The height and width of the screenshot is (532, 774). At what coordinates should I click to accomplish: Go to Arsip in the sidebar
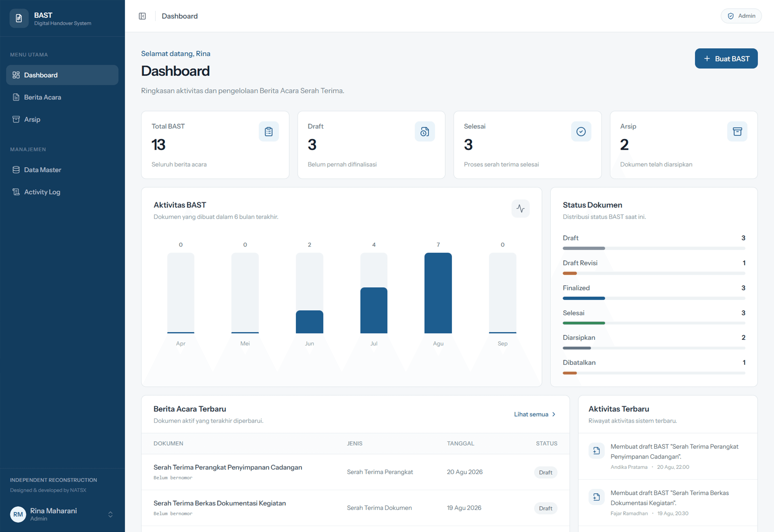(62, 119)
